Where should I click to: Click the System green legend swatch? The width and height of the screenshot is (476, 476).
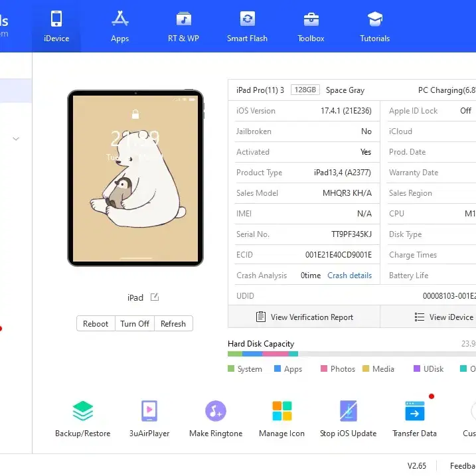pyautogui.click(x=231, y=368)
